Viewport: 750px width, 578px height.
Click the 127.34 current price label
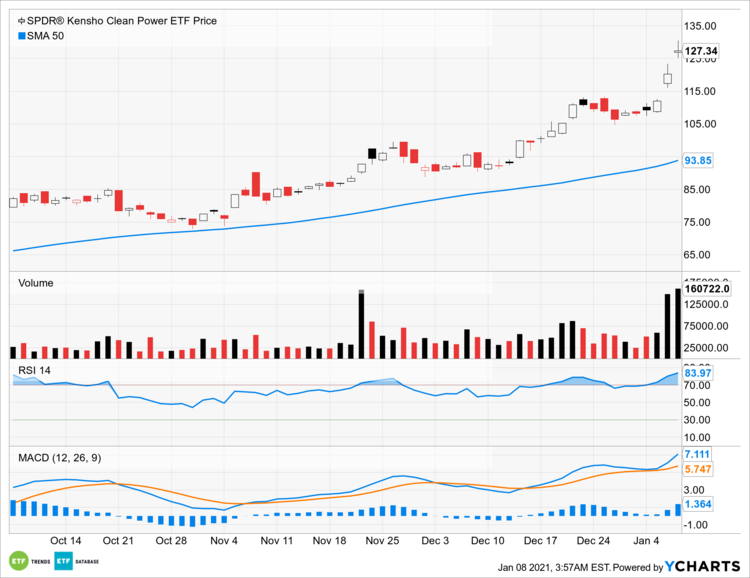click(x=701, y=51)
